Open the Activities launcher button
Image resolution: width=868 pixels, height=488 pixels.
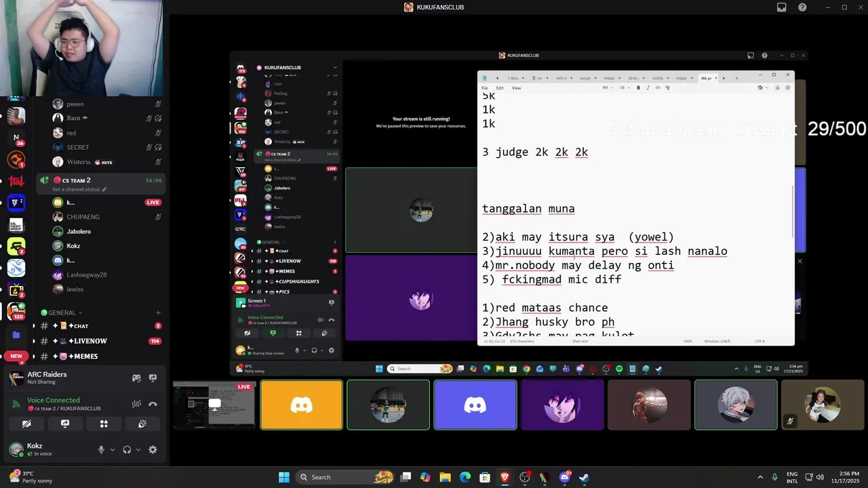[x=104, y=424]
